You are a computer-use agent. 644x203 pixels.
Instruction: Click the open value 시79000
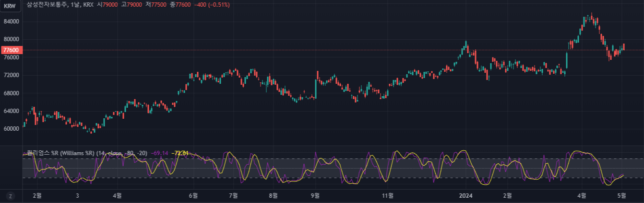point(107,5)
